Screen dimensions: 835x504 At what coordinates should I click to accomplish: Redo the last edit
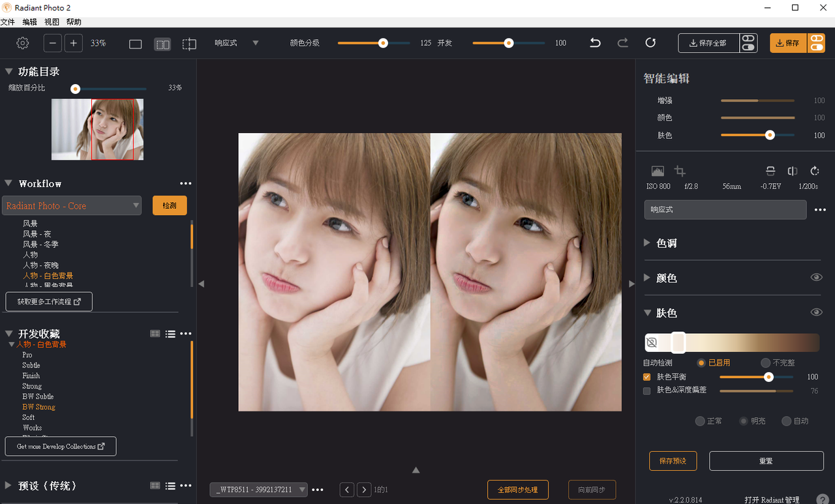tap(623, 43)
